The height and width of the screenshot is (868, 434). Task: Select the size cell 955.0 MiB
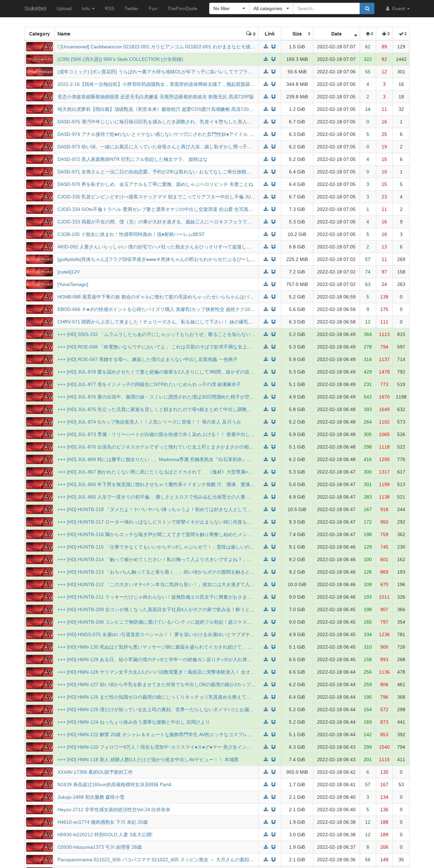coord(297,772)
